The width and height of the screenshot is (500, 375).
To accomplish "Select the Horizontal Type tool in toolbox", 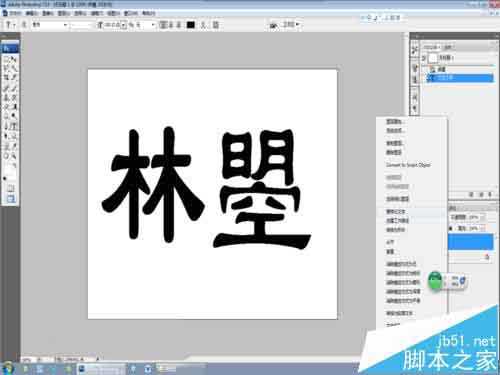I will coord(14,126).
